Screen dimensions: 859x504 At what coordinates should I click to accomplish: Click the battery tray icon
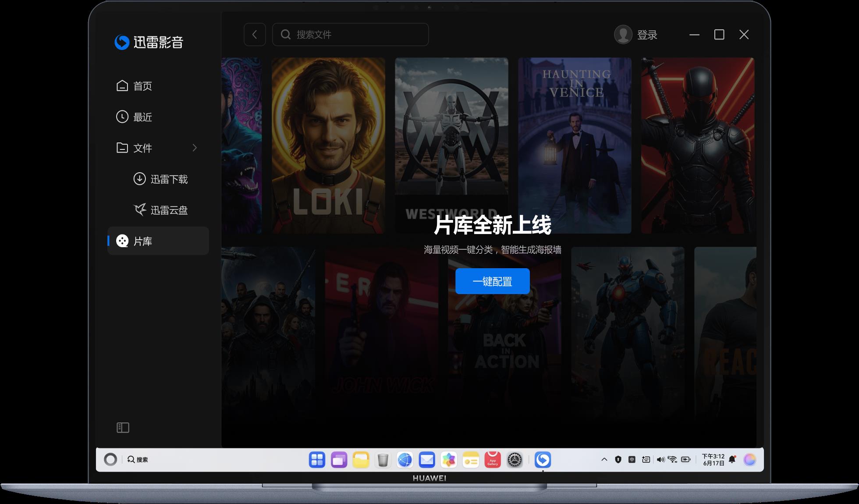pyautogui.click(x=686, y=459)
